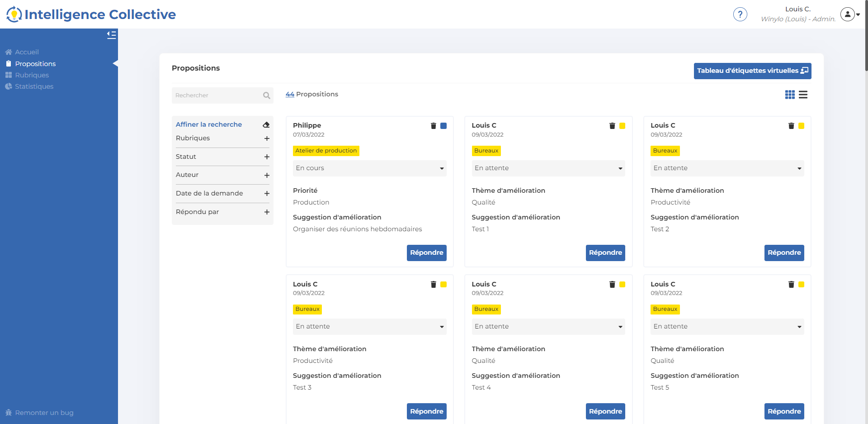
Task: Open status dropdown on Test 1 card
Action: pos(548,168)
